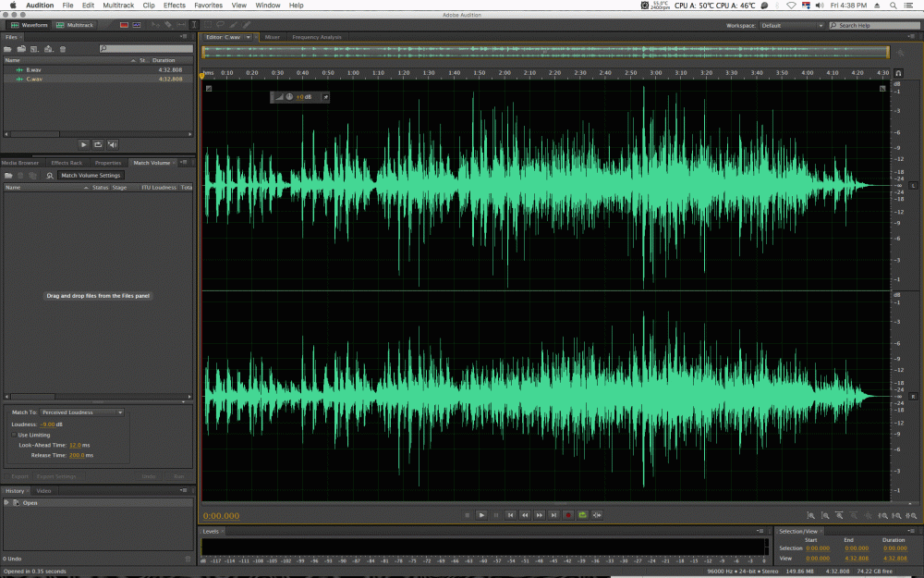Switch to the Video tab
Image resolution: width=924 pixels, height=578 pixels.
click(x=43, y=491)
